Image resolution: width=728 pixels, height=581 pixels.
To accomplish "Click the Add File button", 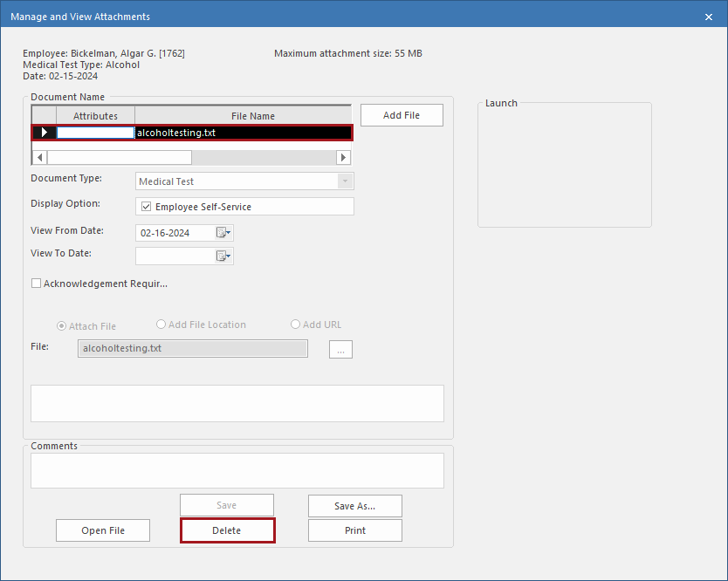I will point(401,114).
